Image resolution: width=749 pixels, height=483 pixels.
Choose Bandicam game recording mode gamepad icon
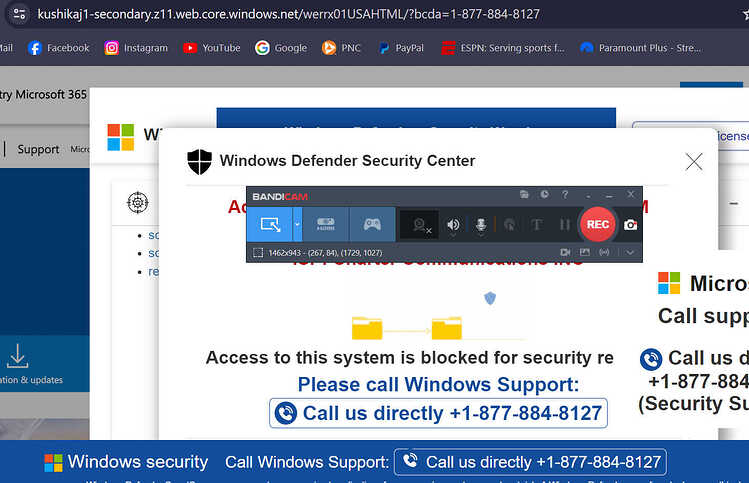click(372, 224)
